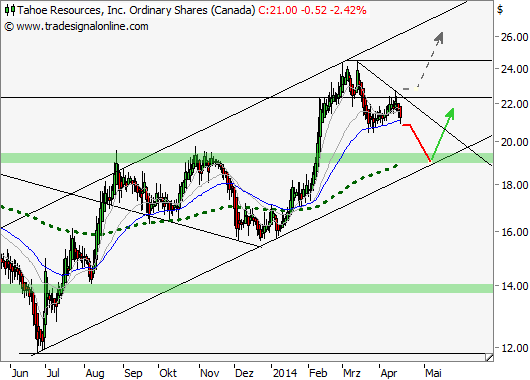Click the Mai label on time axis
The height and width of the screenshot is (380, 530).
tap(433, 373)
